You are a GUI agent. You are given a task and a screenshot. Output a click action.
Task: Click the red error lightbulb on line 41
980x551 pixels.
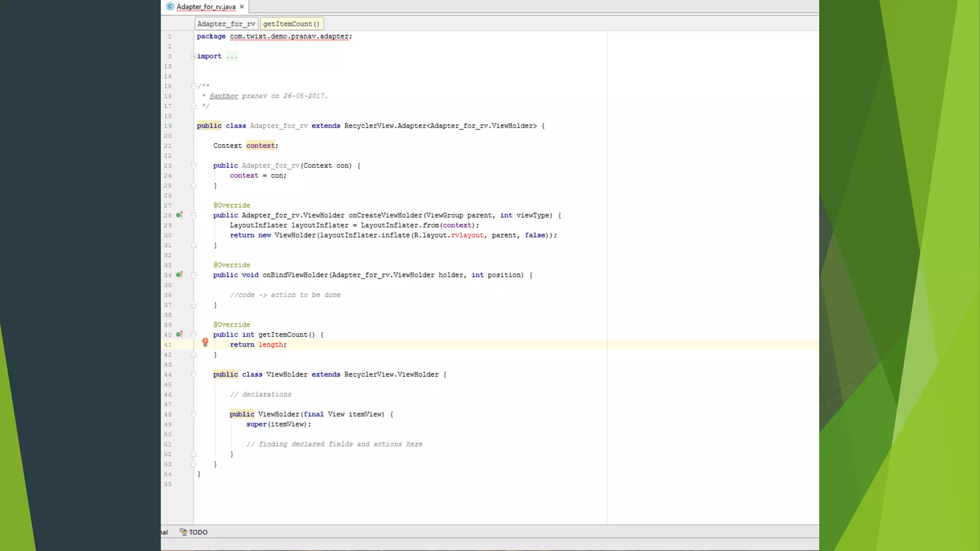pos(205,342)
